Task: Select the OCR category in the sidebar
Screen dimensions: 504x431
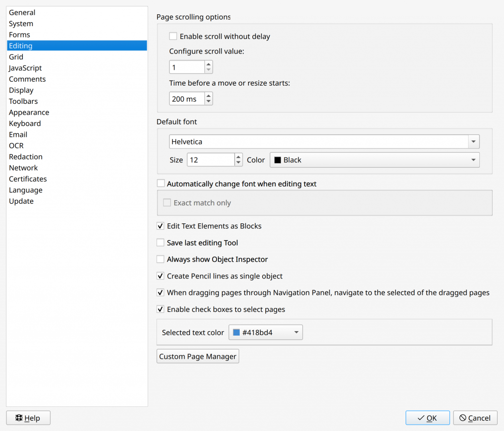Action: (16, 145)
